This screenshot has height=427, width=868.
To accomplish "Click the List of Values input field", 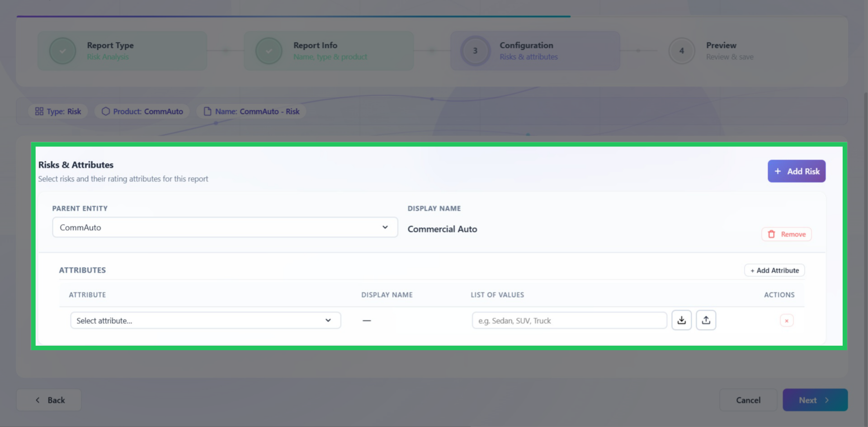I will [570, 320].
